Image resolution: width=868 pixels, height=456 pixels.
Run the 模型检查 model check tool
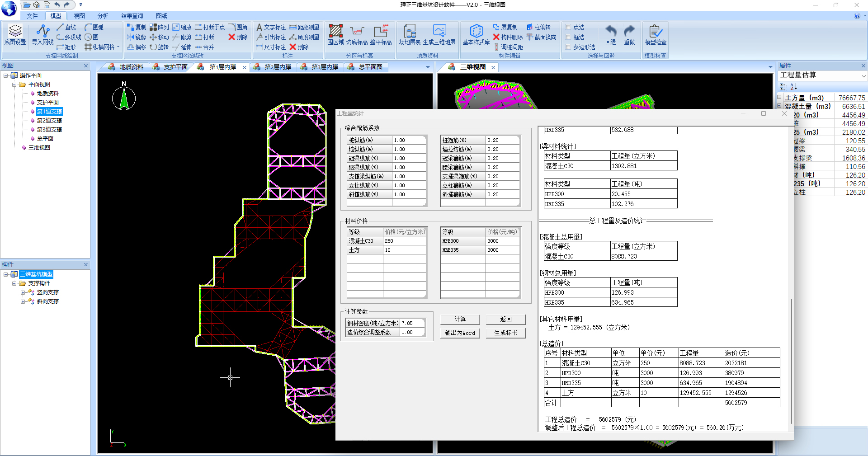[x=655, y=34]
